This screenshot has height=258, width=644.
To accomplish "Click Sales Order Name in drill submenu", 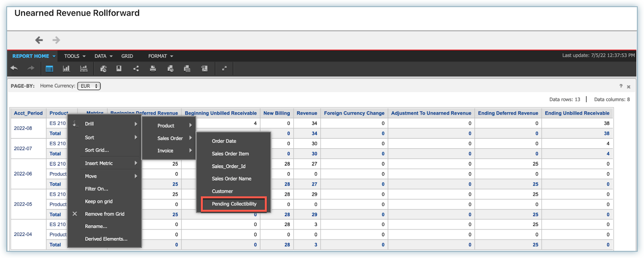I will tap(231, 179).
